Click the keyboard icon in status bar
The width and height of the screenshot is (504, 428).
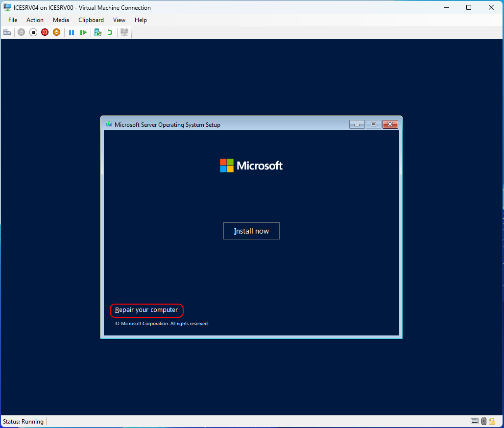click(475, 421)
